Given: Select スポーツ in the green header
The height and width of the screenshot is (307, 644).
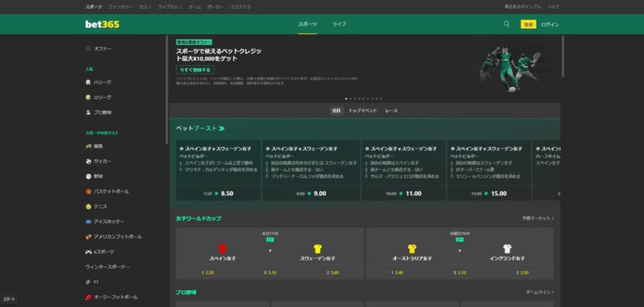Looking at the screenshot, I should tap(308, 24).
